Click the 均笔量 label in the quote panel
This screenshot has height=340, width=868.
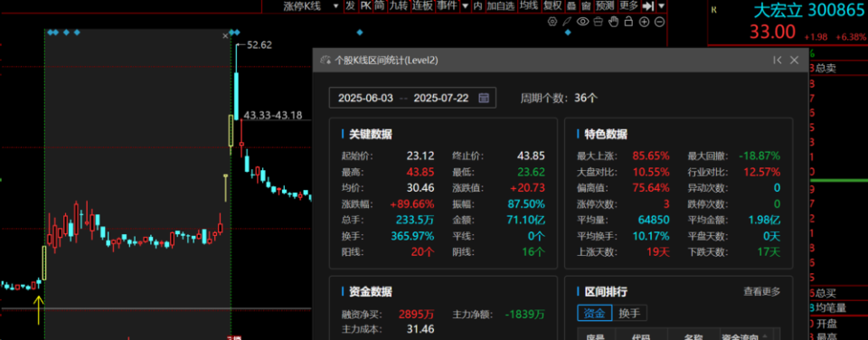pyautogui.click(x=832, y=307)
